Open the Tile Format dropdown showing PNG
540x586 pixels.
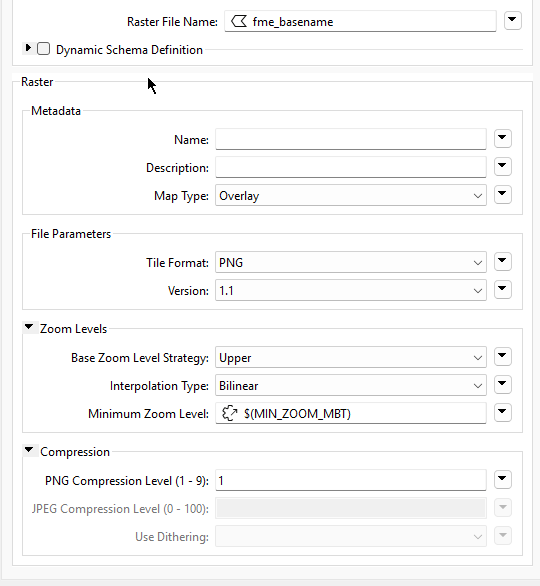click(x=351, y=262)
